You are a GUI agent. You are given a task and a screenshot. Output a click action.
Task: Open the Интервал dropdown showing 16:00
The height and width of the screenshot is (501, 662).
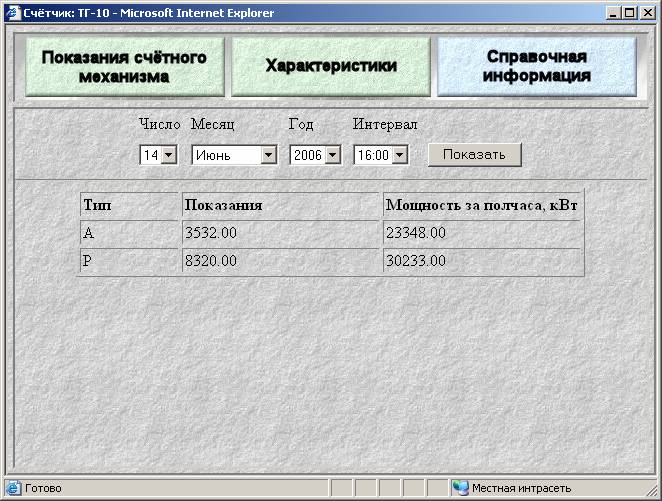coord(381,155)
